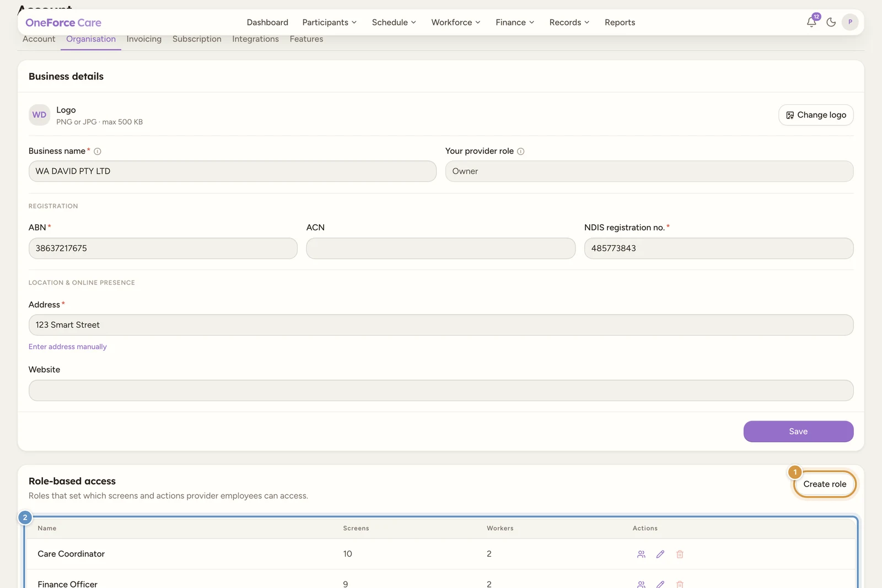The width and height of the screenshot is (882, 588).
Task: Click the OneForce Care logo
Action: [63, 23]
